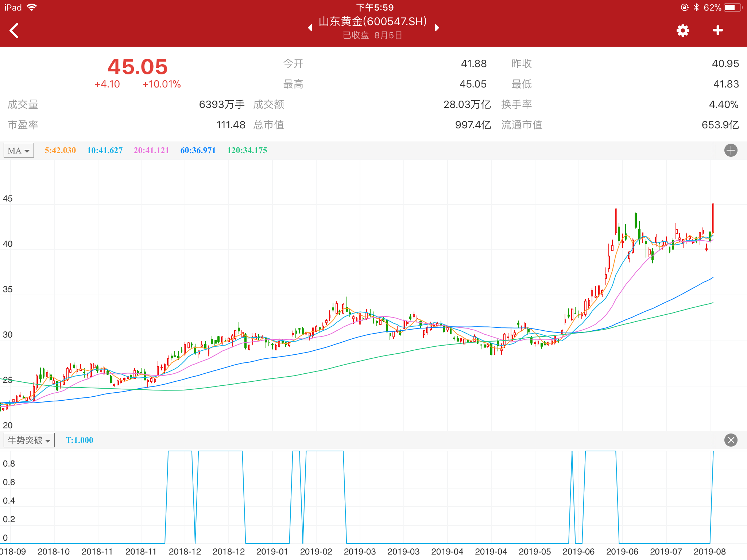Open the 牛势突破 indicator dropdown
Screen dimensions: 747x560
[x=29, y=440]
